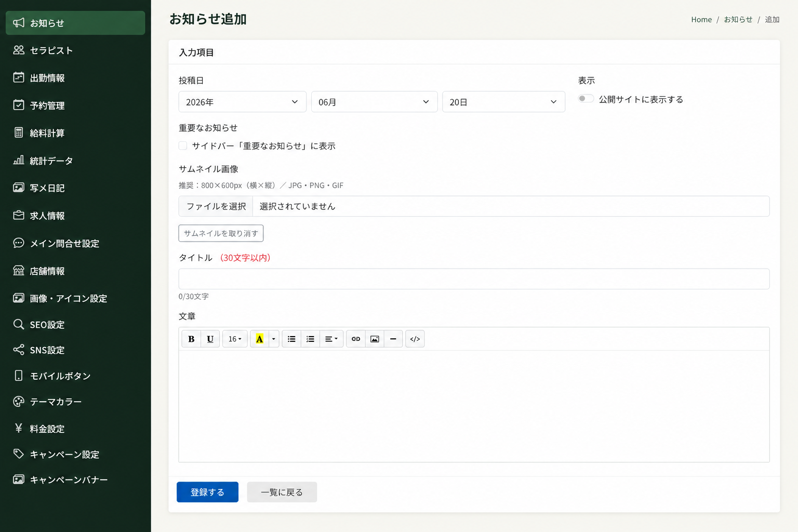Screen dimensions: 798x532
Task: Toggle bold in the editor toolbar
Action: 191,339
